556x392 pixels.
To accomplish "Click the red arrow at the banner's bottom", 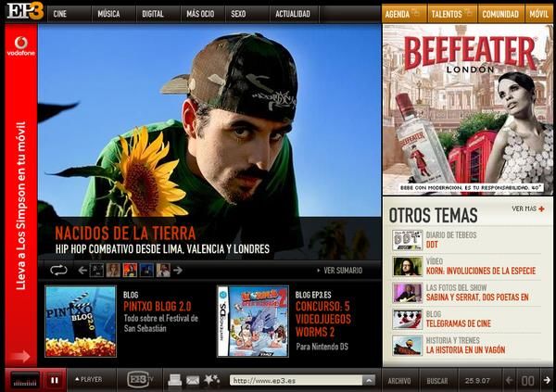I will coord(21,356).
